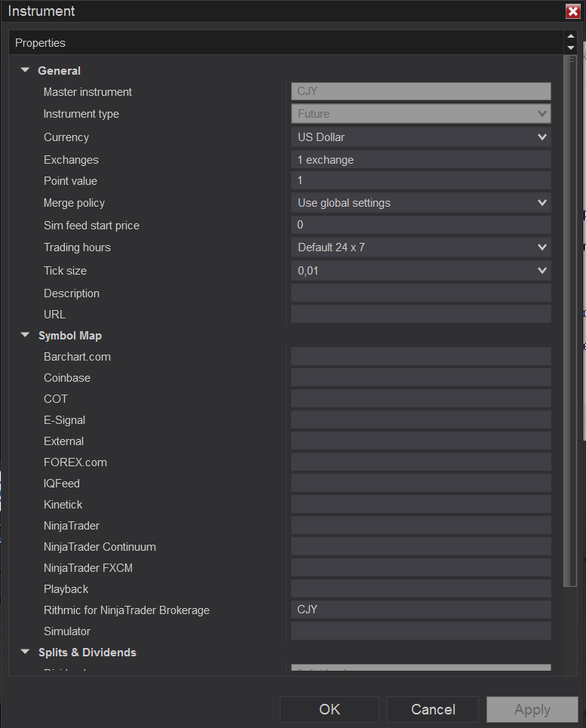Open the Merge policy dropdown

point(542,203)
